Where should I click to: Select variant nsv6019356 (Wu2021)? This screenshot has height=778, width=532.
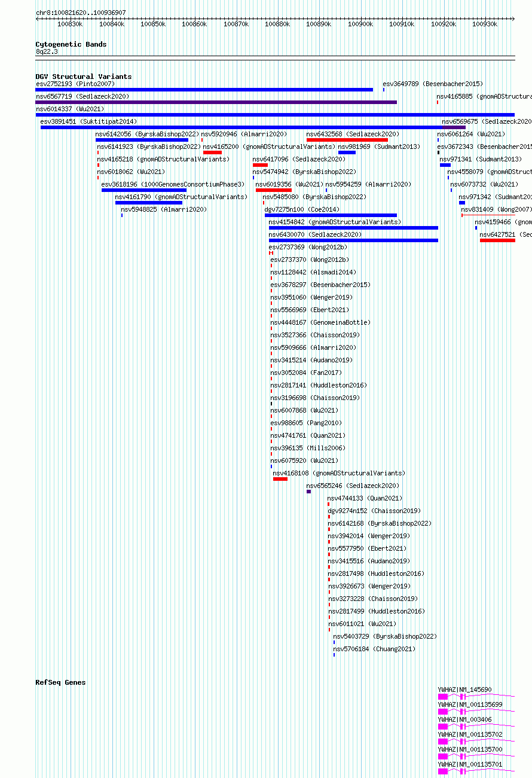pyautogui.click(x=290, y=184)
